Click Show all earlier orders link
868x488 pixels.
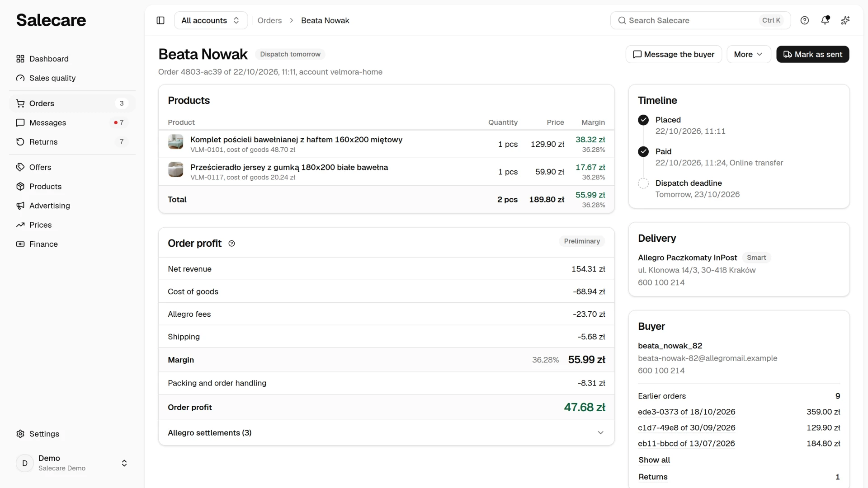654,460
